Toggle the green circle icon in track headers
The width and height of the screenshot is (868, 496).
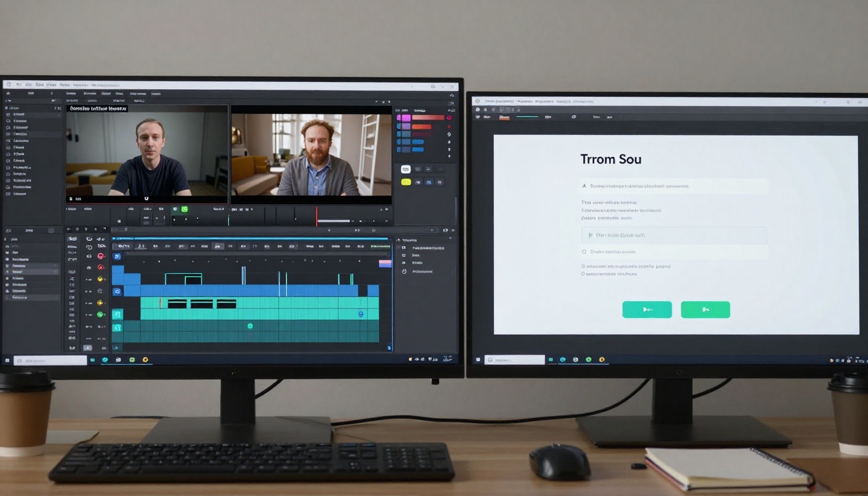pos(100,315)
